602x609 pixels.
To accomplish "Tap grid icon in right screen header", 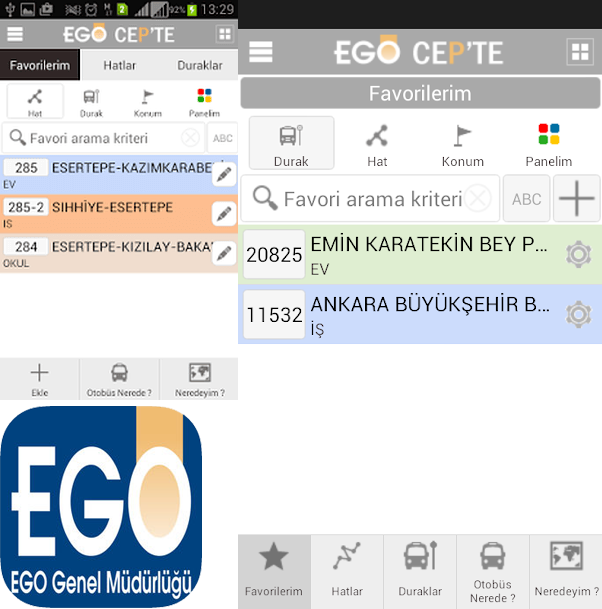I will click(580, 52).
